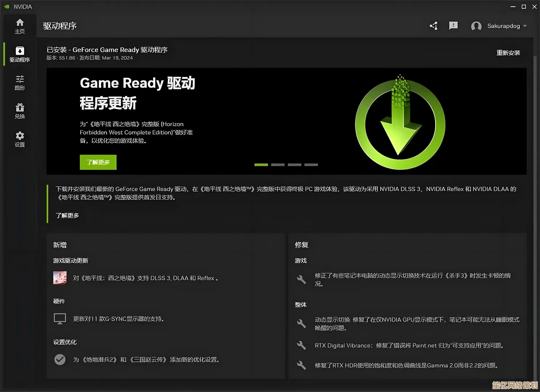540x392 pixels.
Task: Open the 了解更多 link below description
Action: point(67,216)
